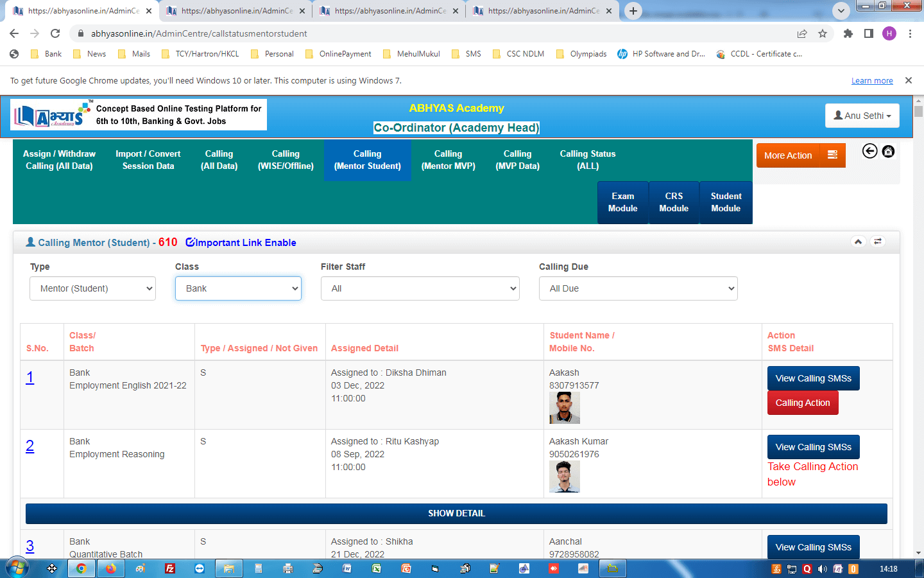Open Firefox from the Windows taskbar
This screenshot has width=924, height=578.
point(111,568)
